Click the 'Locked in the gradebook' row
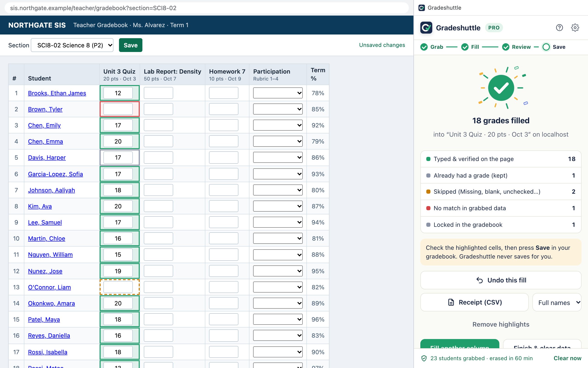Image resolution: width=588 pixels, height=368 pixels. tap(500, 225)
